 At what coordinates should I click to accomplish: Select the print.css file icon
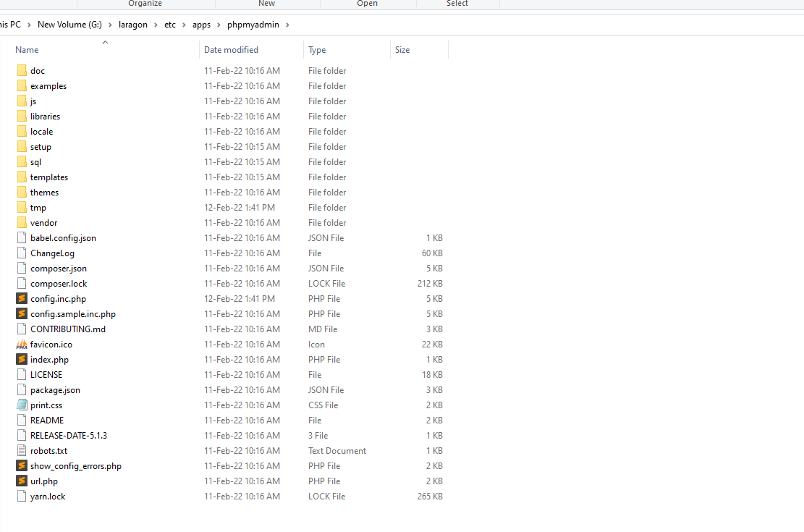22,405
